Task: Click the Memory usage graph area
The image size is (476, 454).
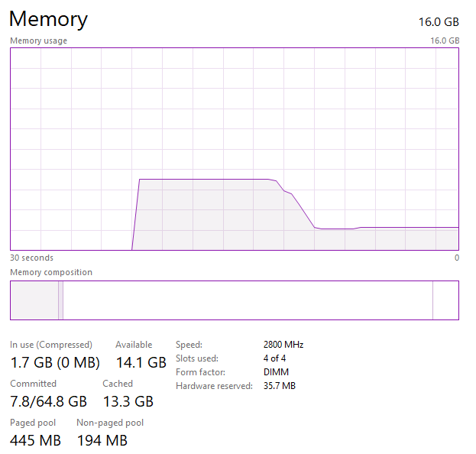Action: tap(234, 149)
